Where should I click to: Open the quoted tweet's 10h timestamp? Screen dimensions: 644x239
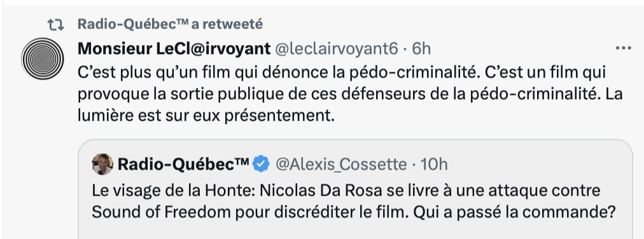click(x=434, y=165)
